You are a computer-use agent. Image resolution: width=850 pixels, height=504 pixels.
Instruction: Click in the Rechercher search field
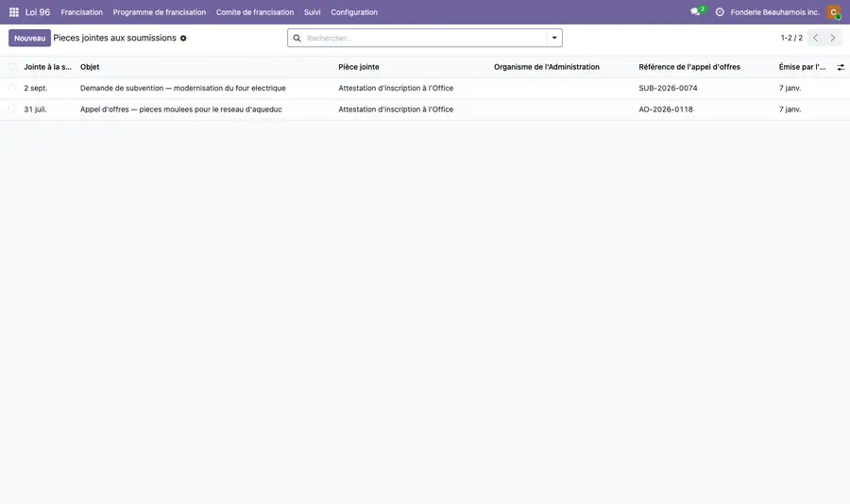coord(426,38)
